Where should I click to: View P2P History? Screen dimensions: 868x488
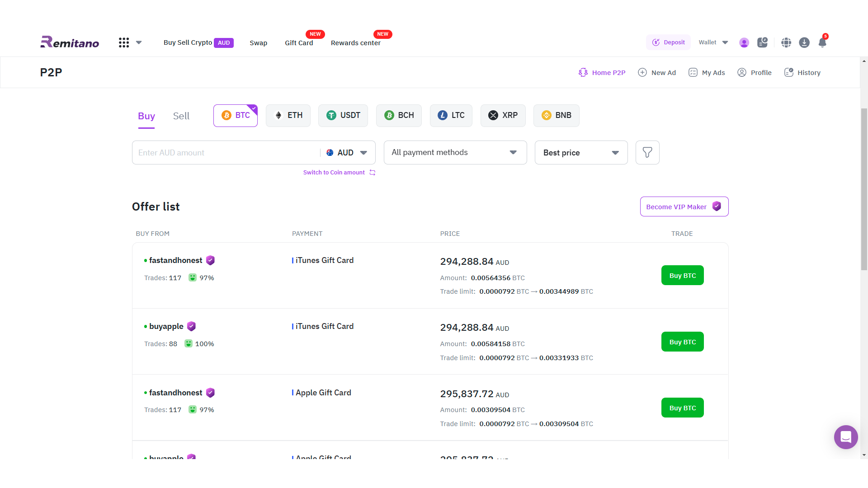pyautogui.click(x=802, y=73)
